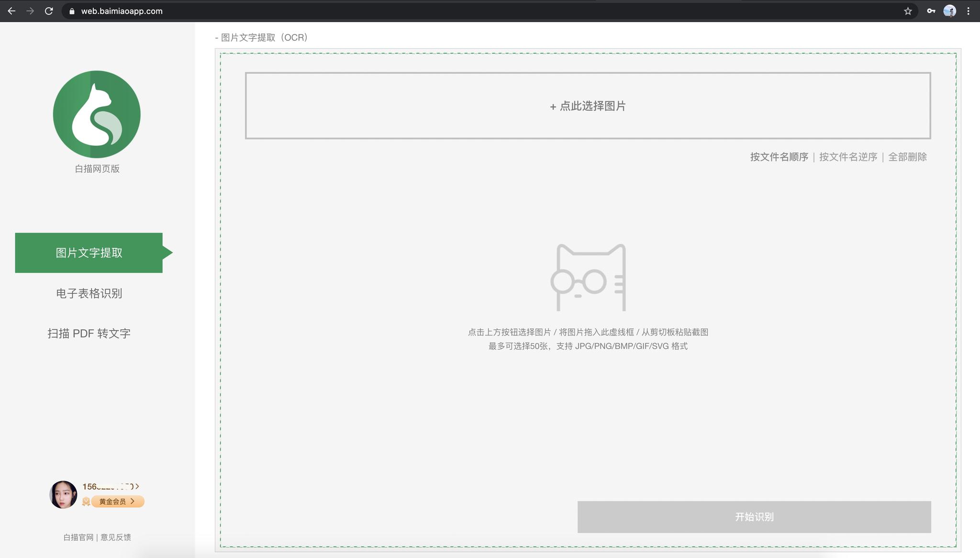
Task: Expand 黄金会员 membership badge
Action: coord(118,502)
